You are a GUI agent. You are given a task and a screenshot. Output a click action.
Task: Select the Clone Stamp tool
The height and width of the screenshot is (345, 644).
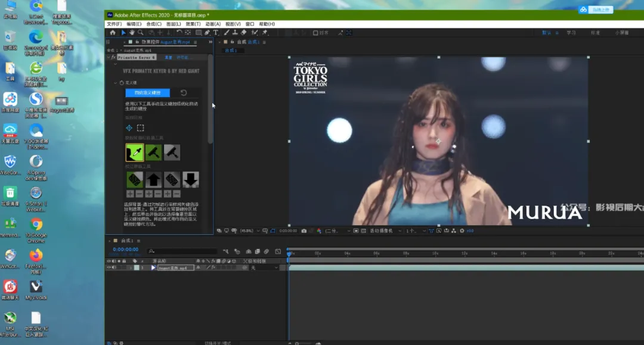(235, 32)
